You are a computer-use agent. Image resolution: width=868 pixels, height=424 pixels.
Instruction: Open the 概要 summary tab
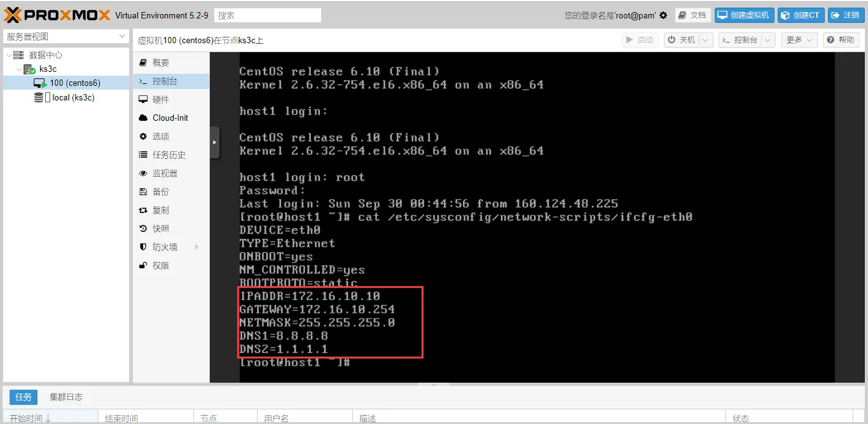click(x=171, y=62)
